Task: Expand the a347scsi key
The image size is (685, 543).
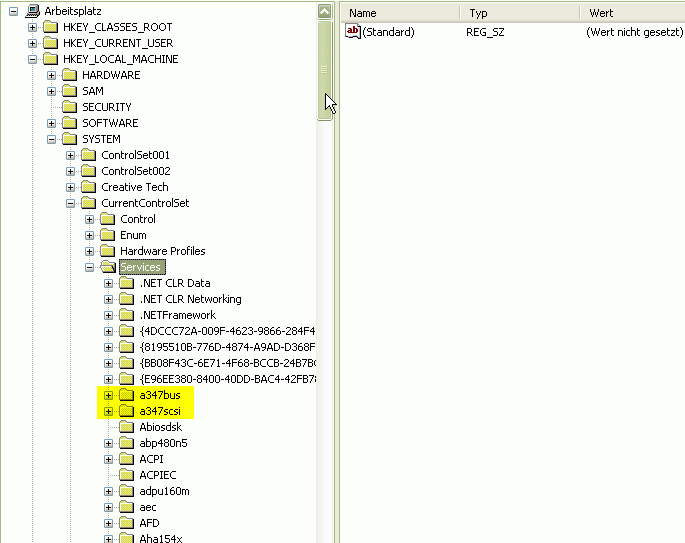Action: (x=109, y=411)
